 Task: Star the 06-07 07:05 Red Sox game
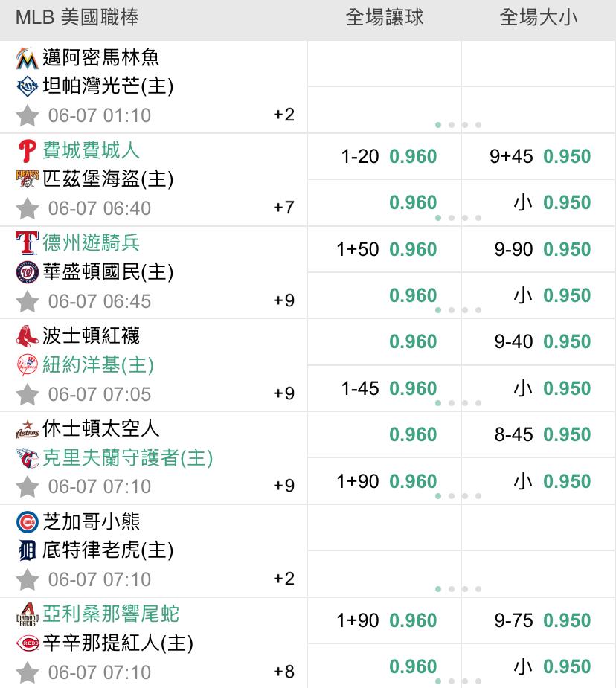pyautogui.click(x=28, y=394)
